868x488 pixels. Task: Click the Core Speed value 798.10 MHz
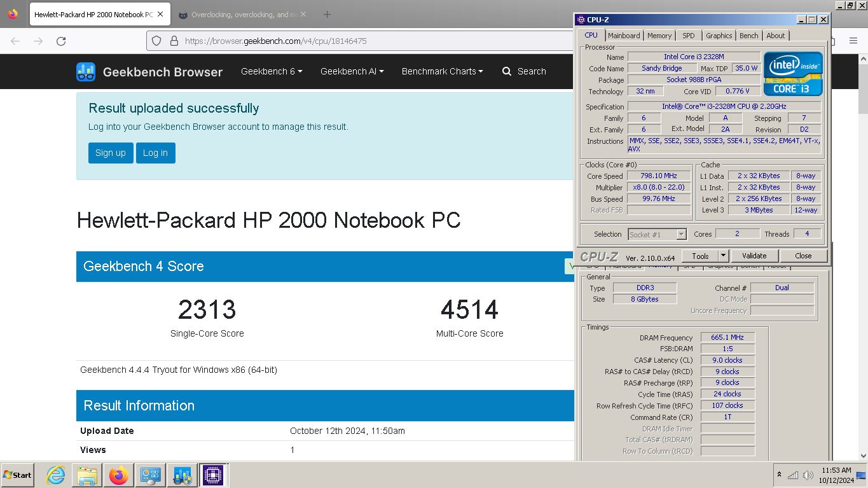pyautogui.click(x=659, y=176)
